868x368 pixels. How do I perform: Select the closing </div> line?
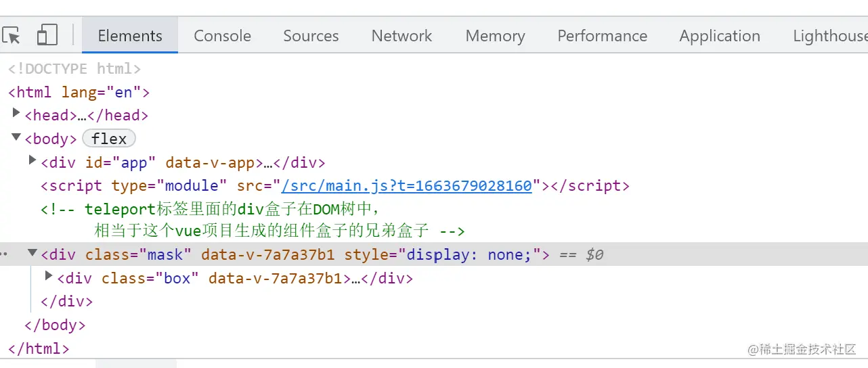(x=66, y=301)
